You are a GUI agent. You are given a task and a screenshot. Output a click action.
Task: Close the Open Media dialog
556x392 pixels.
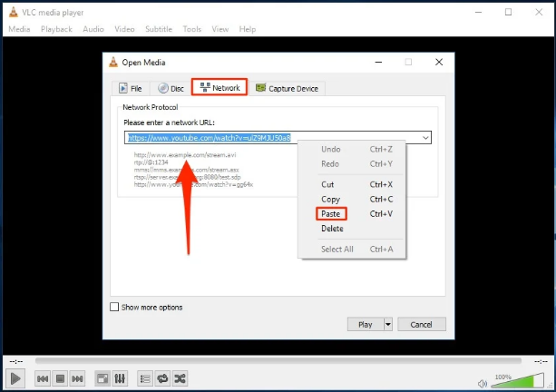point(439,62)
